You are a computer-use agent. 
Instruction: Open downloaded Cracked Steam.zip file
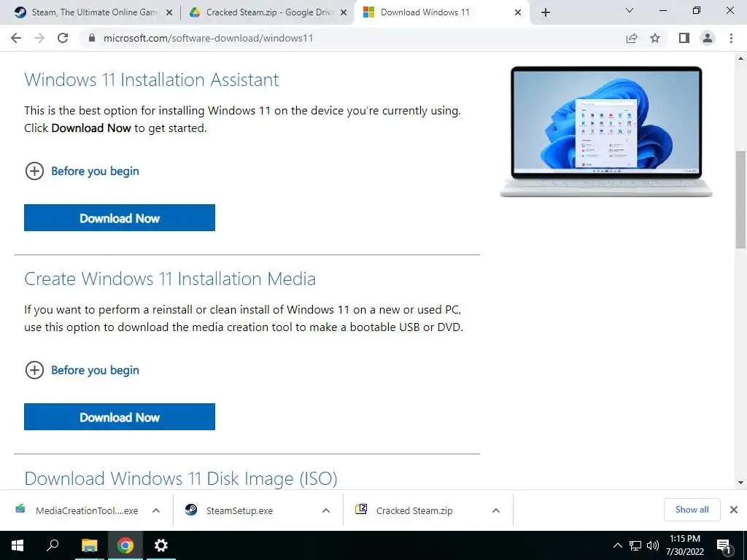(404, 510)
